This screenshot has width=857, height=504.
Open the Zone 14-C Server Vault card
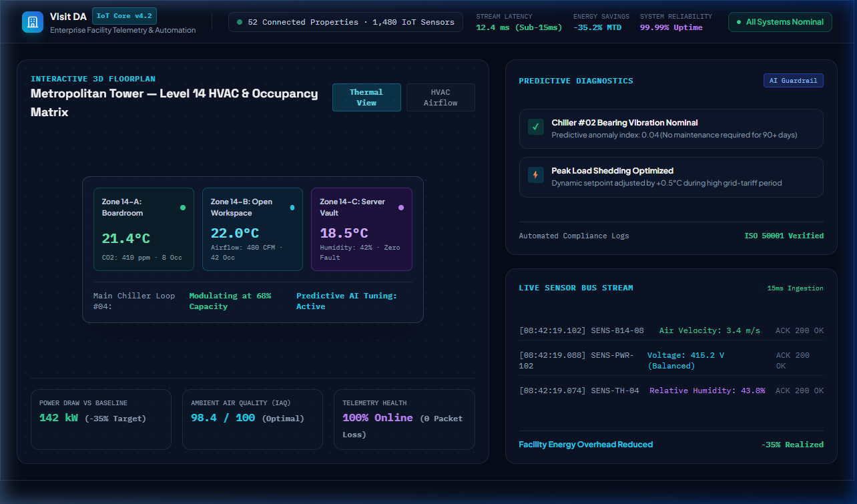coord(362,229)
